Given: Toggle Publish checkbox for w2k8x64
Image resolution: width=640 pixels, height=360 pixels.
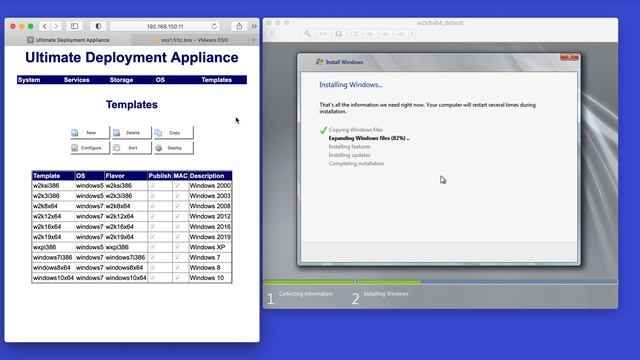Looking at the screenshot, I should (x=153, y=206).
